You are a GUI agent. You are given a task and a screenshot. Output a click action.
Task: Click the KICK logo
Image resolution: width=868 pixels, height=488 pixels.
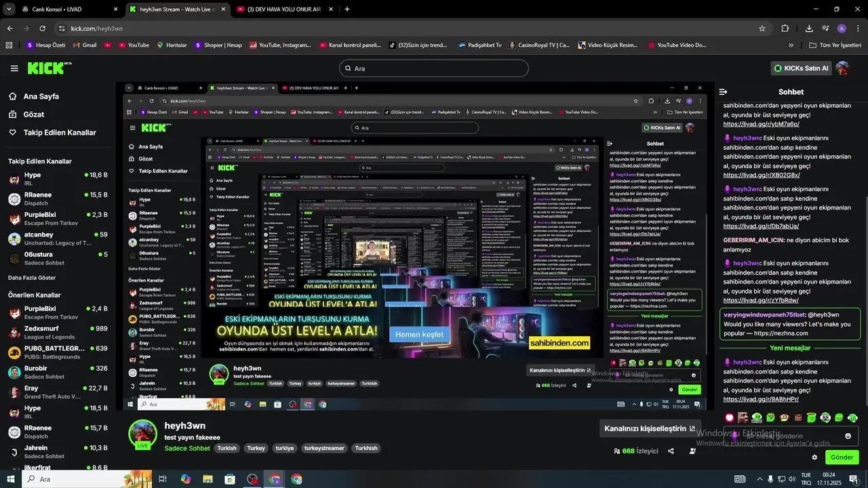pyautogui.click(x=49, y=68)
